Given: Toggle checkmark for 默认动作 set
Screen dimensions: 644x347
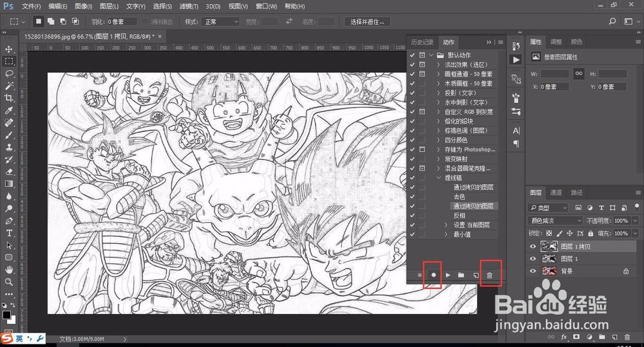Looking at the screenshot, I should pyautogui.click(x=412, y=55).
